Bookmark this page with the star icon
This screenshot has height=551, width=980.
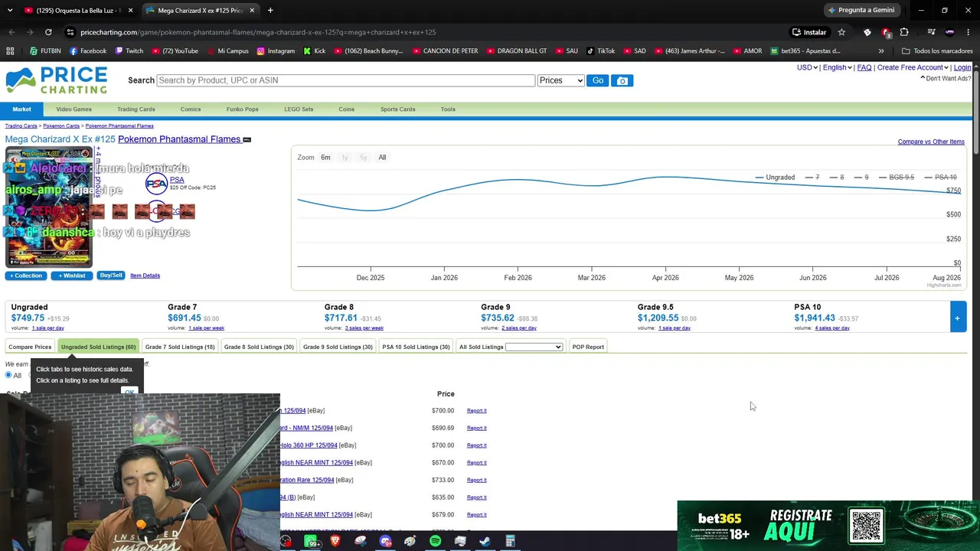point(841,32)
